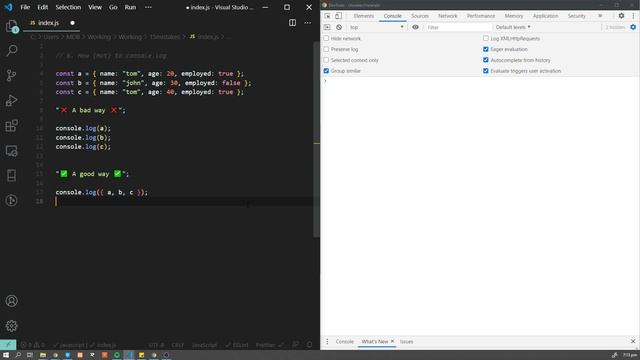Open the Windows Start menu
Image resolution: width=640 pixels, height=360 pixels.
coord(6,355)
